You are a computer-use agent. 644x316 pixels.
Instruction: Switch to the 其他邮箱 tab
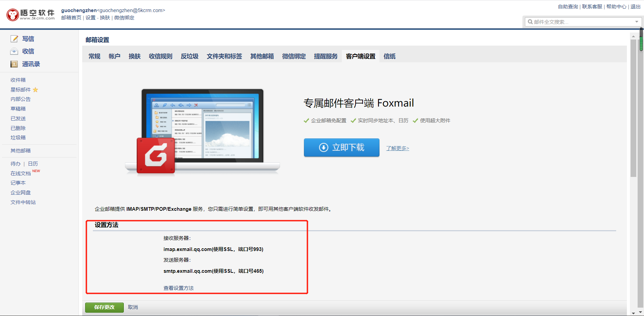[x=262, y=56]
